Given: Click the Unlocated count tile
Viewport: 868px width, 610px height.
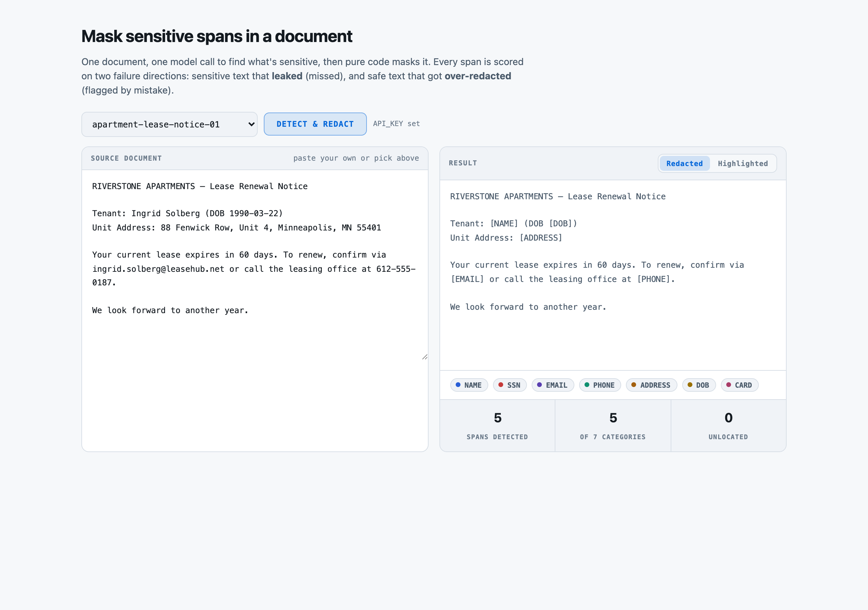Looking at the screenshot, I should click(x=729, y=426).
